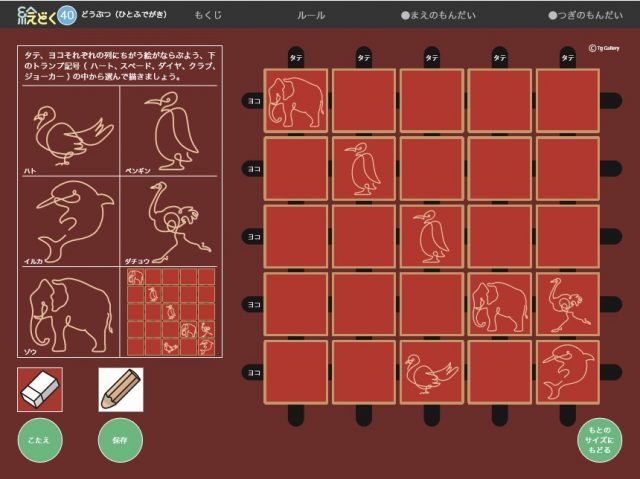Screen dimensions: 640x479
Task: Click the small solution preview thumbnail
Action: click(170, 311)
